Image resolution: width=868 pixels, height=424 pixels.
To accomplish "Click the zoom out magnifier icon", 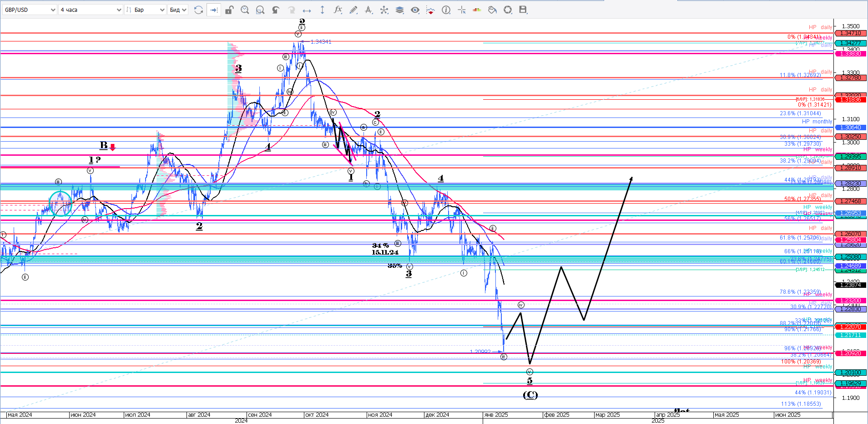I will pyautogui.click(x=260, y=10).
